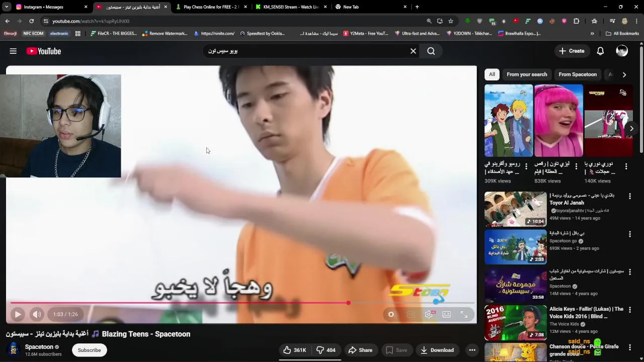Open the Short with 309K views

coord(509,121)
